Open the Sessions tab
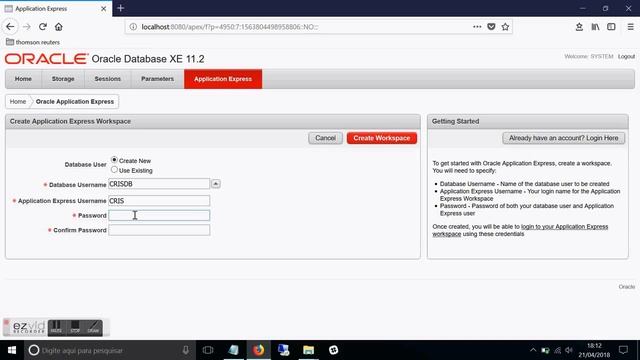The width and height of the screenshot is (640, 360). click(x=108, y=79)
